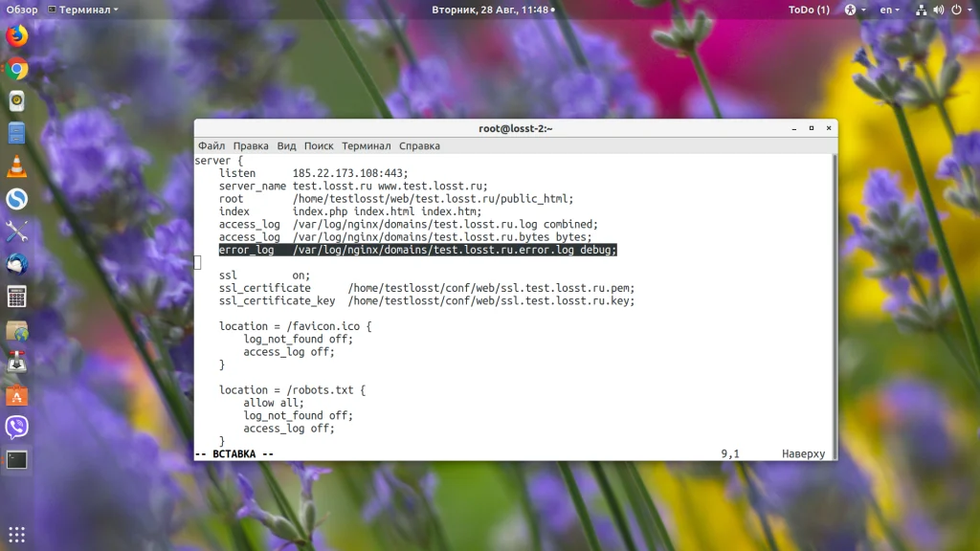
Task: Close the root@losst-2 terminal window
Action: (x=829, y=128)
